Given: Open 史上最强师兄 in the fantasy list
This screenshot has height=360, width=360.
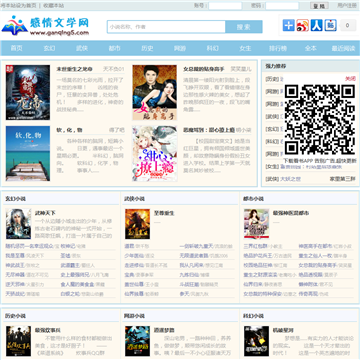Looking at the screenshot, I should [x=75, y=275].
